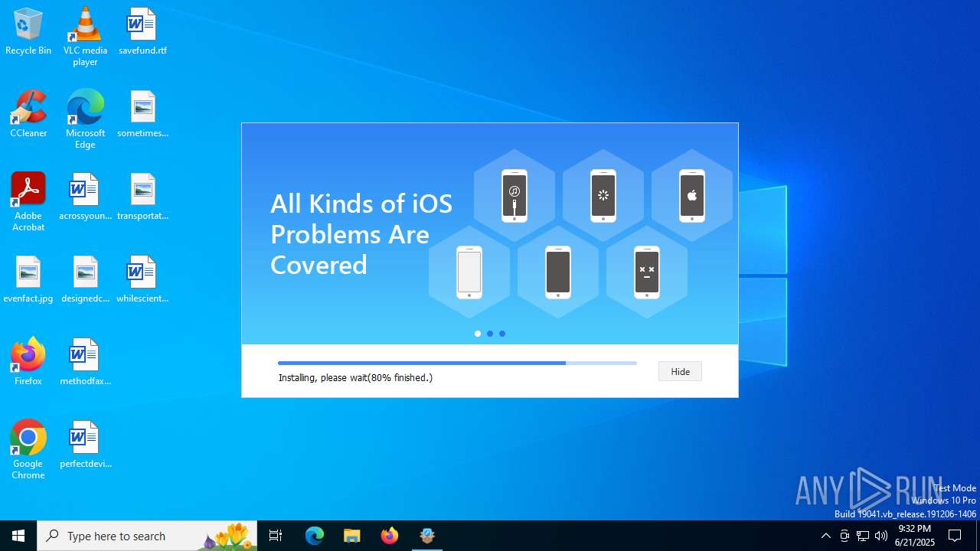The height and width of the screenshot is (551, 980).
Task: Select savefund.rtf file on desktop
Action: 142,32
